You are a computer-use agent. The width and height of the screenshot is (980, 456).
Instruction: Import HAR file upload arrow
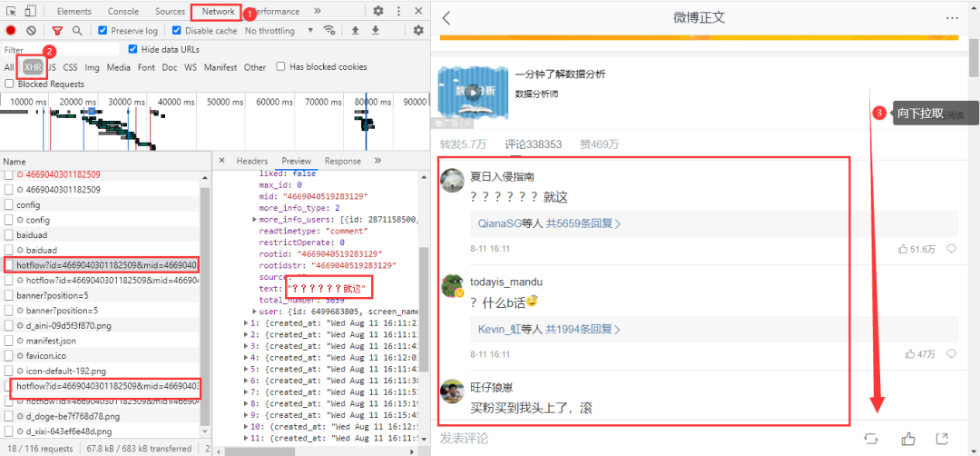[355, 30]
